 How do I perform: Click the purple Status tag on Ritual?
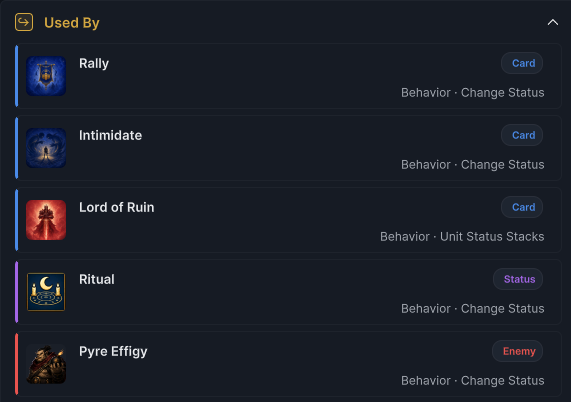click(518, 279)
